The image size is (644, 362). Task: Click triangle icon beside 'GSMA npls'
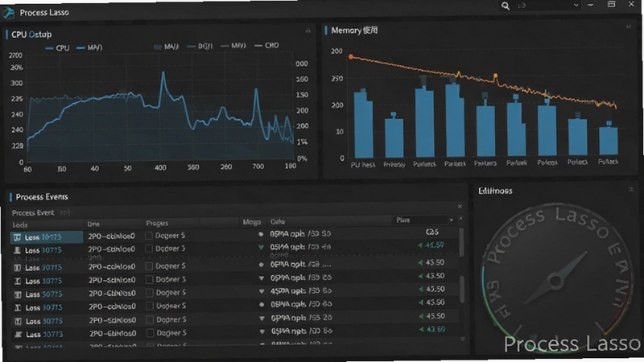[x=262, y=331]
